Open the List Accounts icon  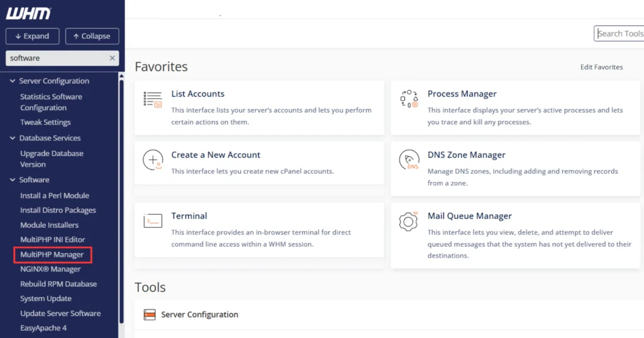(x=153, y=99)
